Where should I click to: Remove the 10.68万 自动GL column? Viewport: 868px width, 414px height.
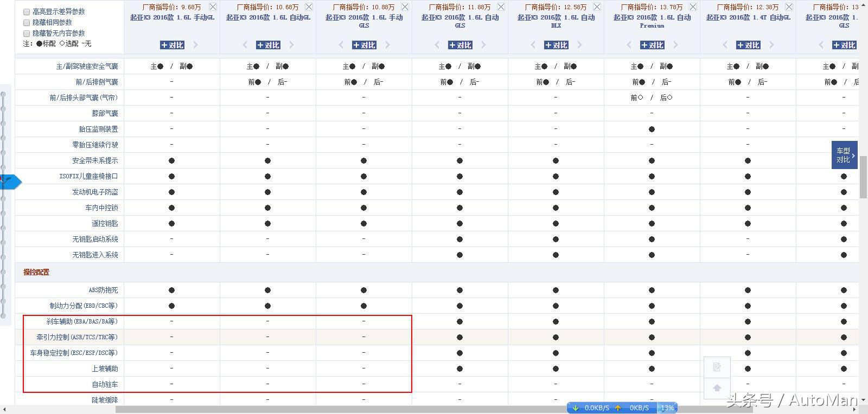click(309, 7)
